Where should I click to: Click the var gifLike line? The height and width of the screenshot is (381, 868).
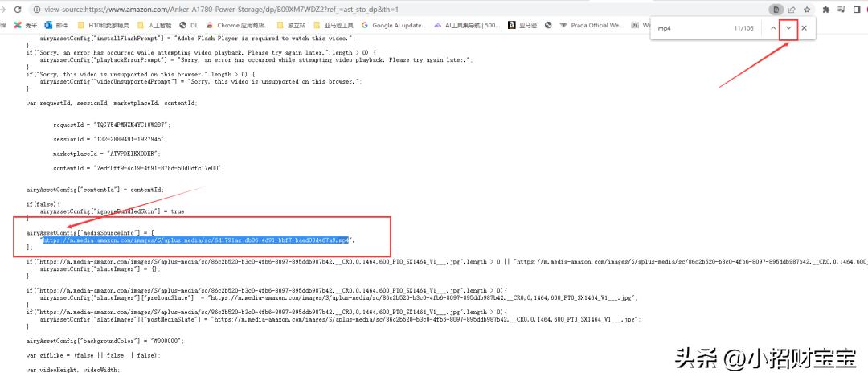point(93,355)
